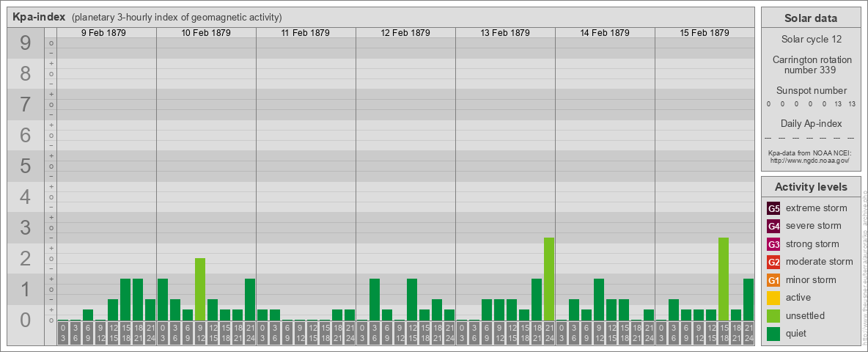The width and height of the screenshot is (868, 352).
Task: Click the 'quiet' legend label
Action: (x=797, y=333)
